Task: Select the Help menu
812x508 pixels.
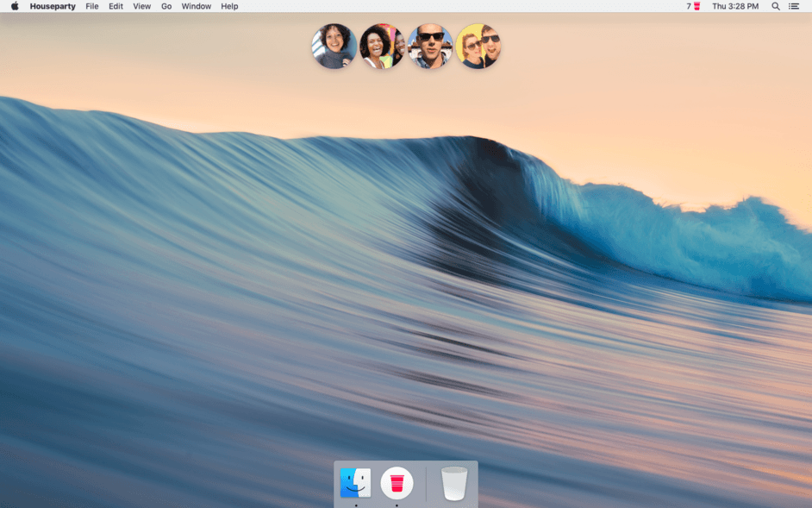Action: (229, 6)
